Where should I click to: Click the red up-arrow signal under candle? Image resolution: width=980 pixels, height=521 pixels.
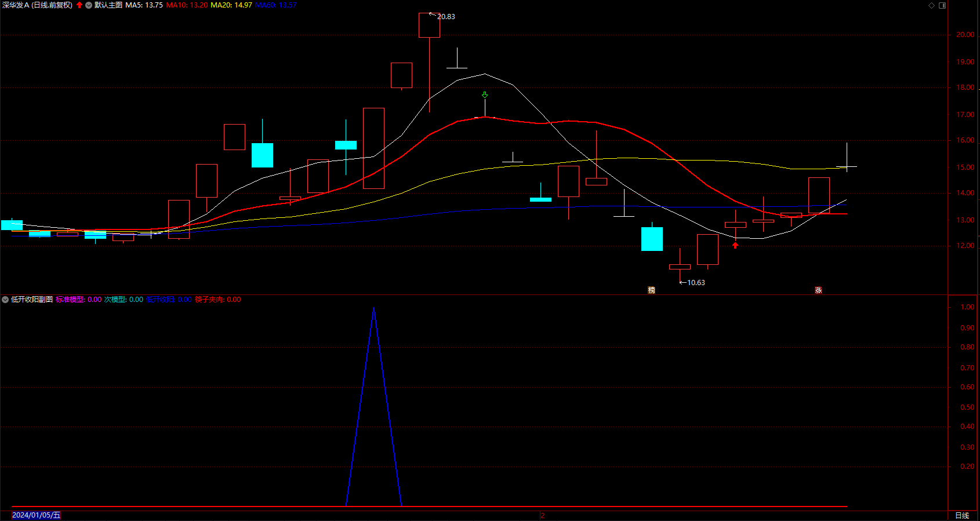pos(735,246)
